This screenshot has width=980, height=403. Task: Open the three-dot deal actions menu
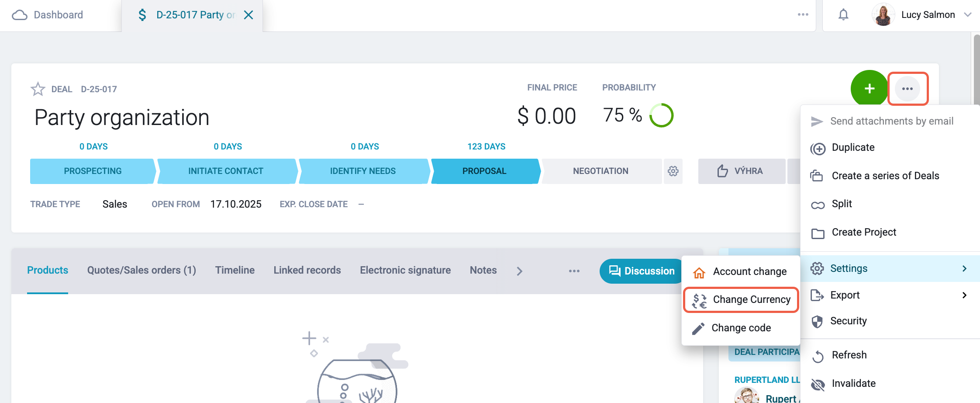tap(908, 89)
